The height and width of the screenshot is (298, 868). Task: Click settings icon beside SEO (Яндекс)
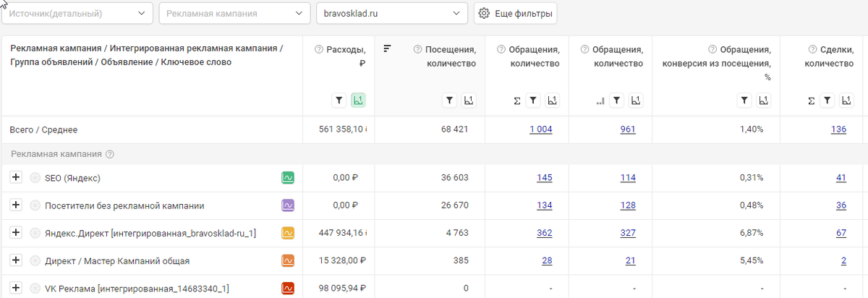click(x=35, y=178)
